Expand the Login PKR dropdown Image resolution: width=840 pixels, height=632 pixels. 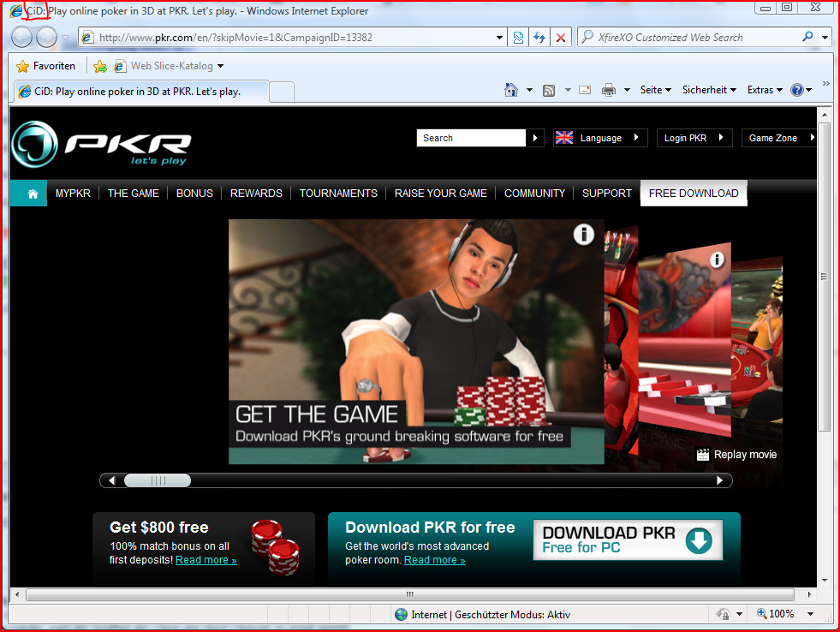click(x=694, y=138)
